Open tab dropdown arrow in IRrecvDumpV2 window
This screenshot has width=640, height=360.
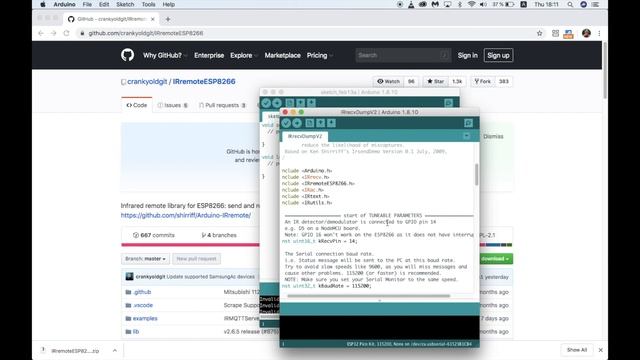(467, 136)
